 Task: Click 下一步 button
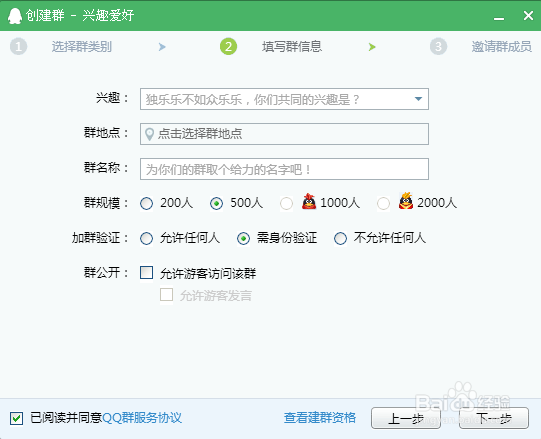click(494, 418)
